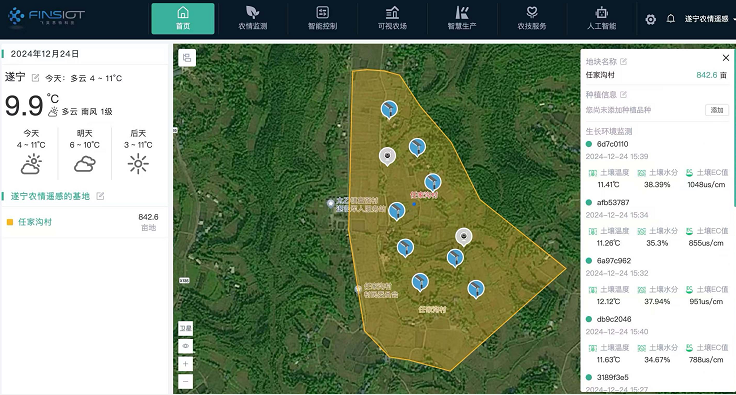This screenshot has width=736, height=395.
Task: Edit the base name 遂宁农情遥感的基地
Action: pos(100,196)
